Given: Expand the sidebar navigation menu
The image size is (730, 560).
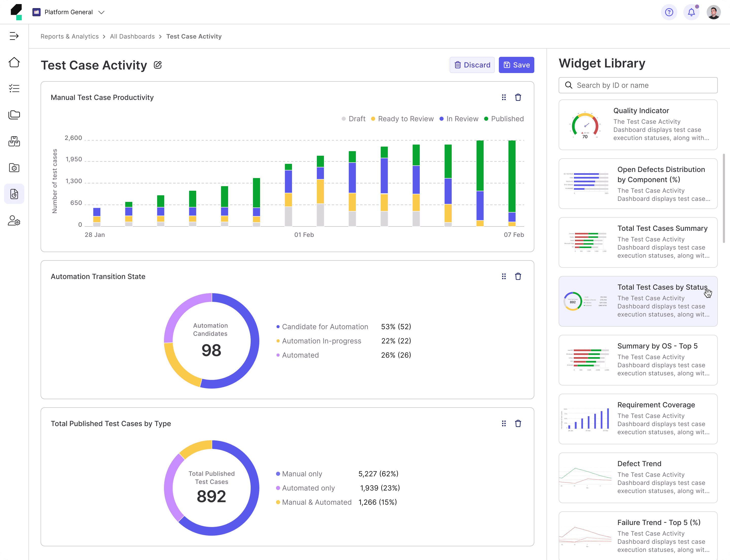Looking at the screenshot, I should coord(14,36).
